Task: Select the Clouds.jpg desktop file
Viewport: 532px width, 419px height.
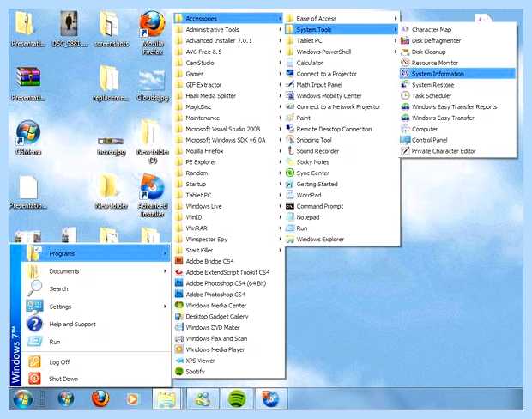Action: coord(153,85)
